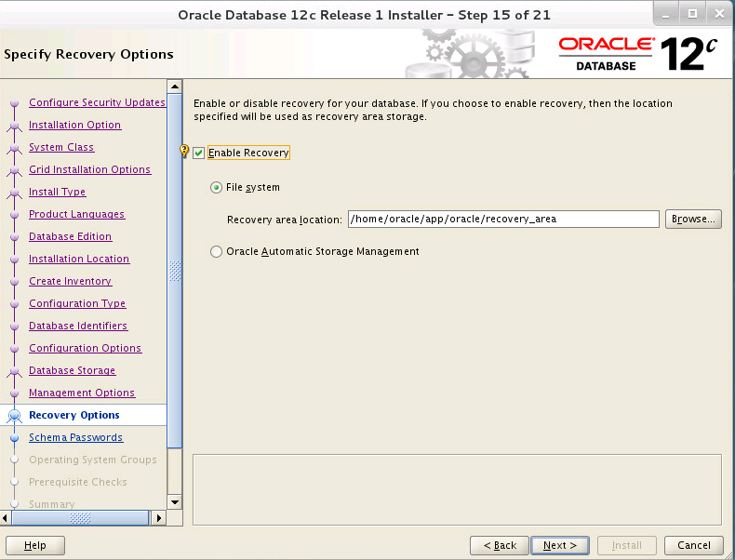The image size is (735, 560).
Task: Click the horizontal scrollbar right arrow
Action: tap(158, 518)
